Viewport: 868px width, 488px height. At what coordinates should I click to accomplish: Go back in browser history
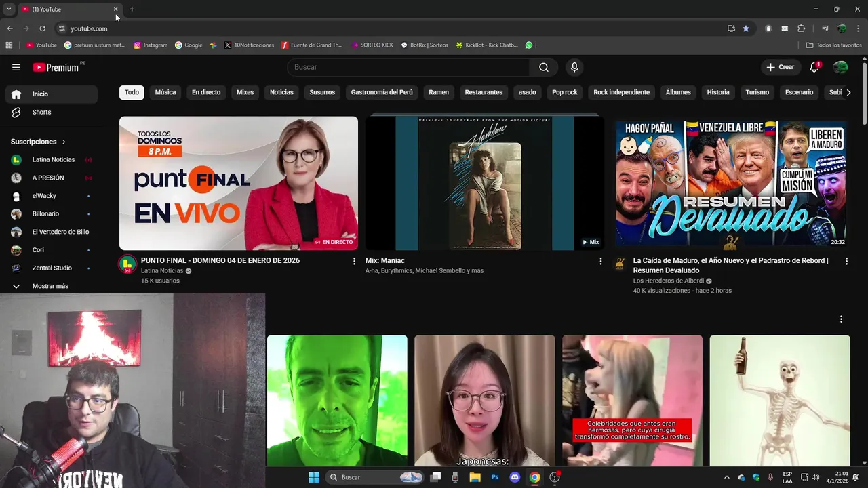click(x=9, y=28)
